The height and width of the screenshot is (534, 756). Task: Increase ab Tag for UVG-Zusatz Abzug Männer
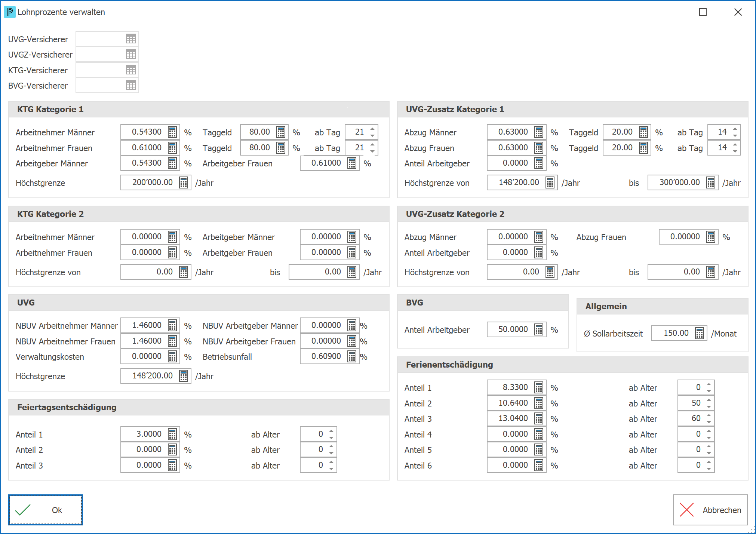point(735,129)
